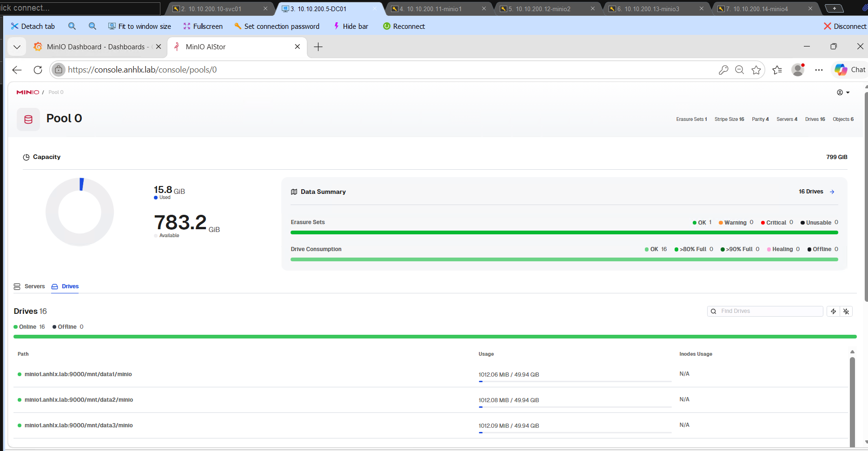Click the Usage column header
Image resolution: width=868 pixels, height=451 pixels.
pyautogui.click(x=486, y=354)
